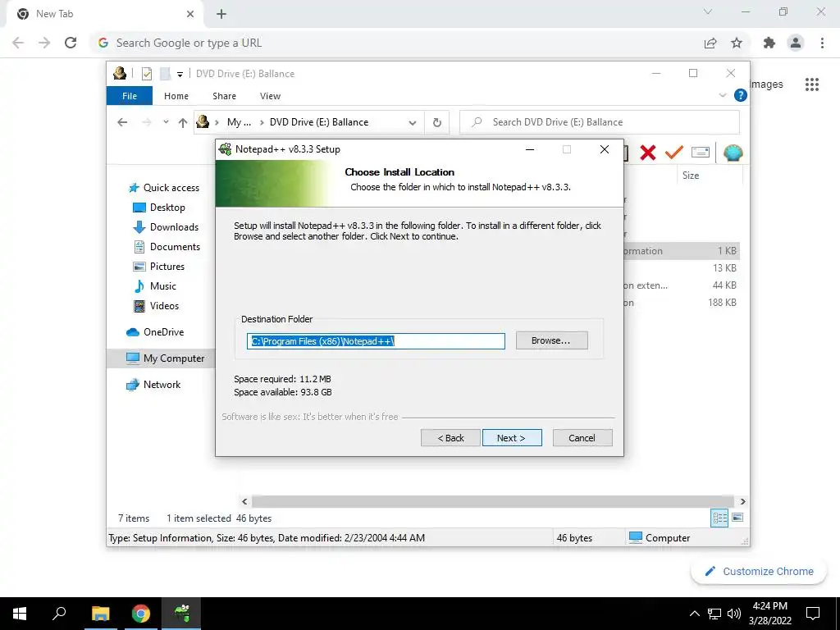Open the Google apps grid icon
The width and height of the screenshot is (840, 630).
[x=811, y=84]
